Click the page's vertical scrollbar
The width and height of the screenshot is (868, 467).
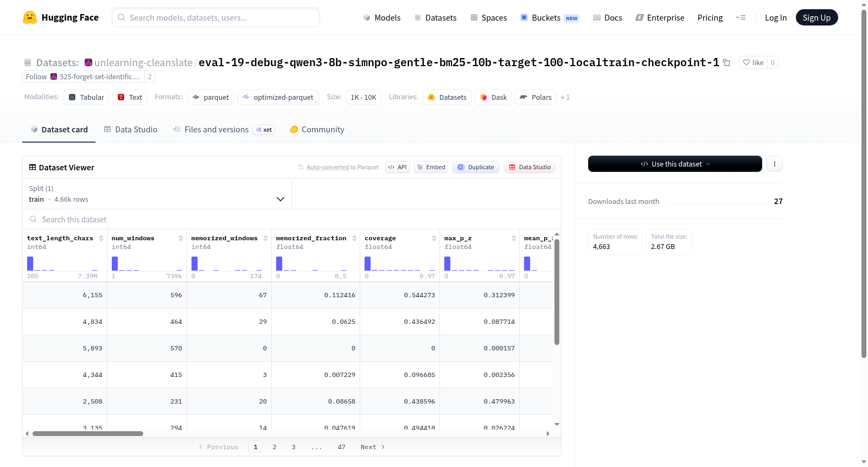[864, 184]
